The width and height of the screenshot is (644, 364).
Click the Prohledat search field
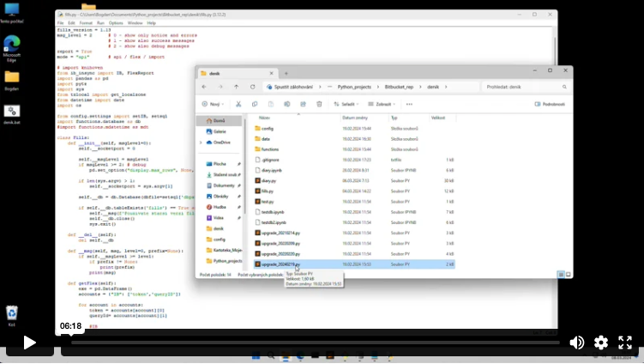(x=523, y=87)
